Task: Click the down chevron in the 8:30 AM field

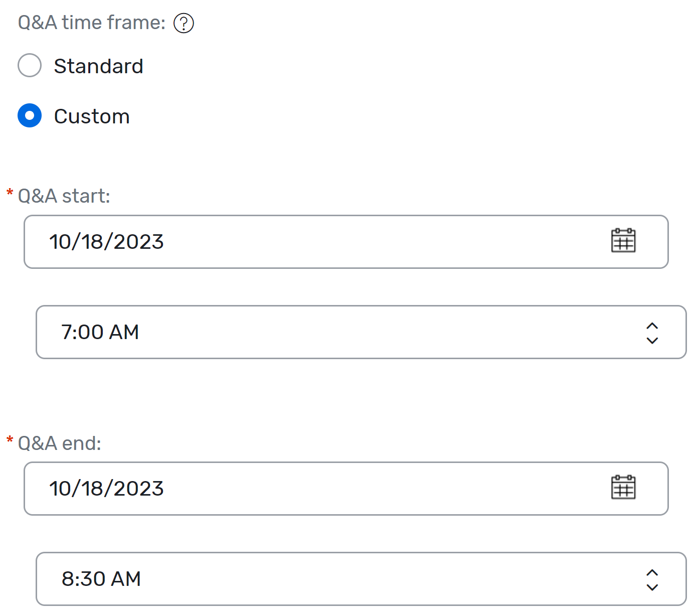Action: tap(652, 587)
